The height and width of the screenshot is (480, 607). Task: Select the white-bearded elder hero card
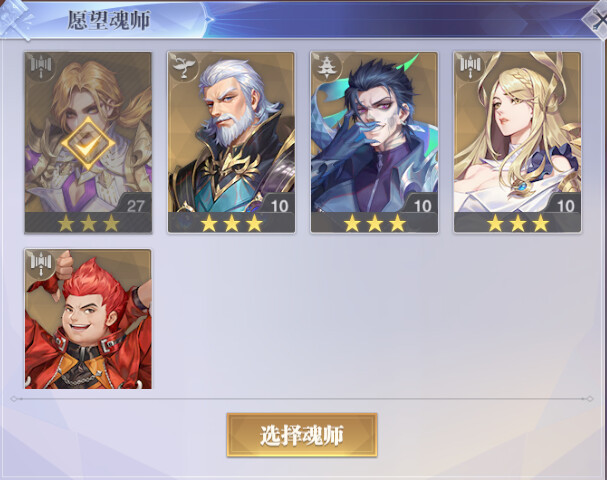tap(231, 142)
